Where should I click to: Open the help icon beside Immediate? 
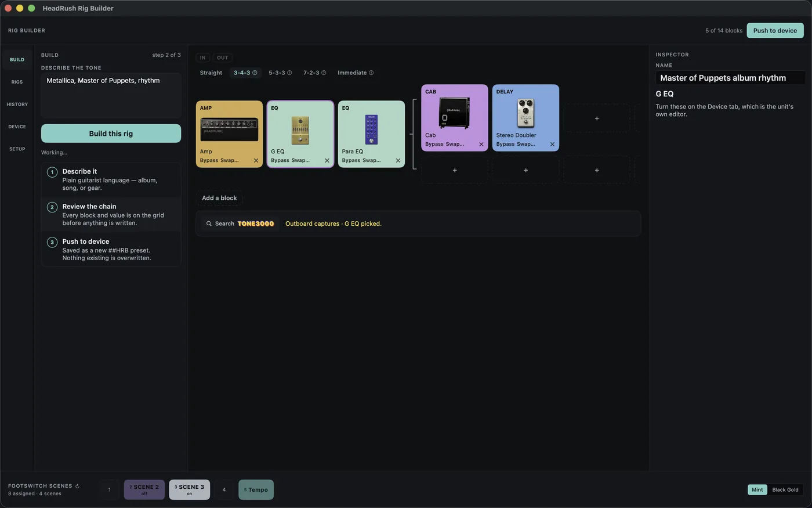pyautogui.click(x=371, y=73)
